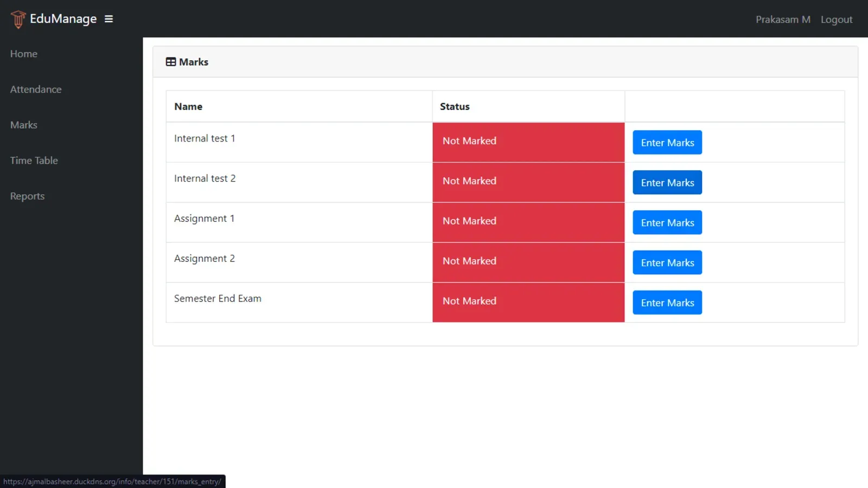Log out using the Logout link

[x=836, y=19]
